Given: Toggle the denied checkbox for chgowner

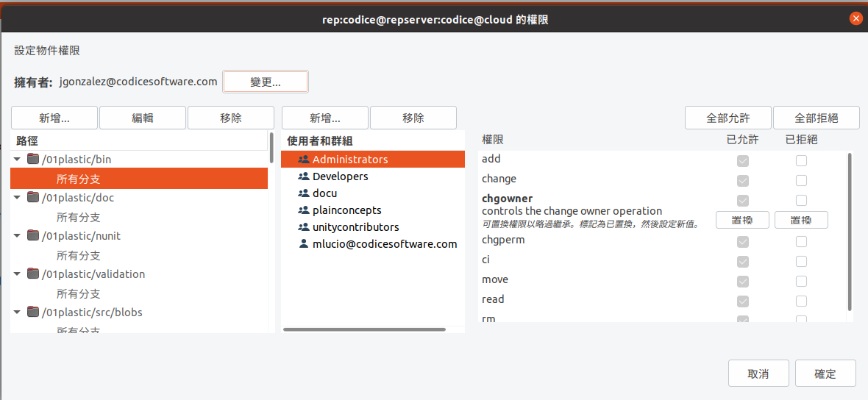Looking at the screenshot, I should click(x=801, y=200).
